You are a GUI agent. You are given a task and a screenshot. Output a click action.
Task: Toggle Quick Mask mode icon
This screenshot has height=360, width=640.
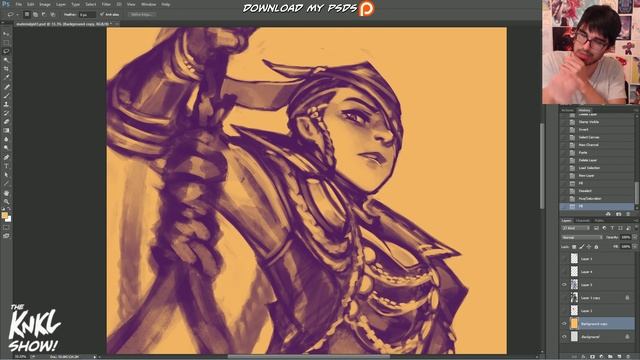[6, 227]
